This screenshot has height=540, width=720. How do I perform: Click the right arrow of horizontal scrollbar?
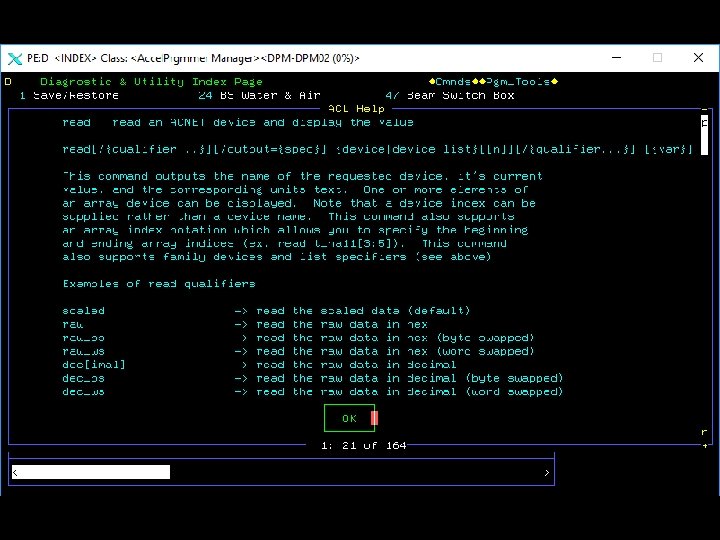546,472
